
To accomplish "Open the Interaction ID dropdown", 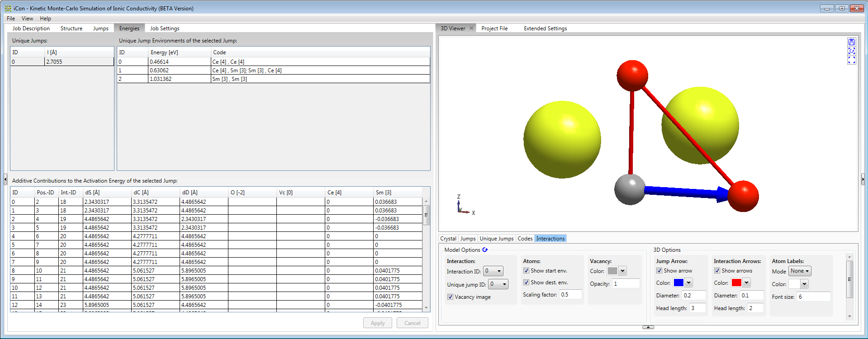I will tap(493, 271).
